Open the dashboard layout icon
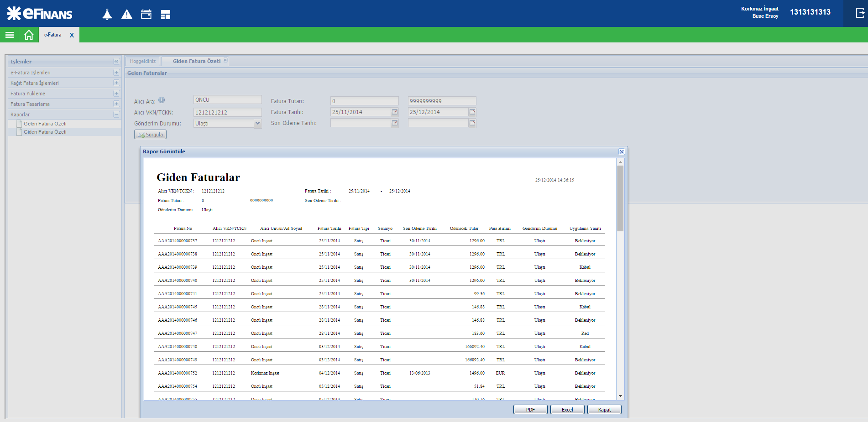The width and height of the screenshot is (868, 422). tap(166, 15)
